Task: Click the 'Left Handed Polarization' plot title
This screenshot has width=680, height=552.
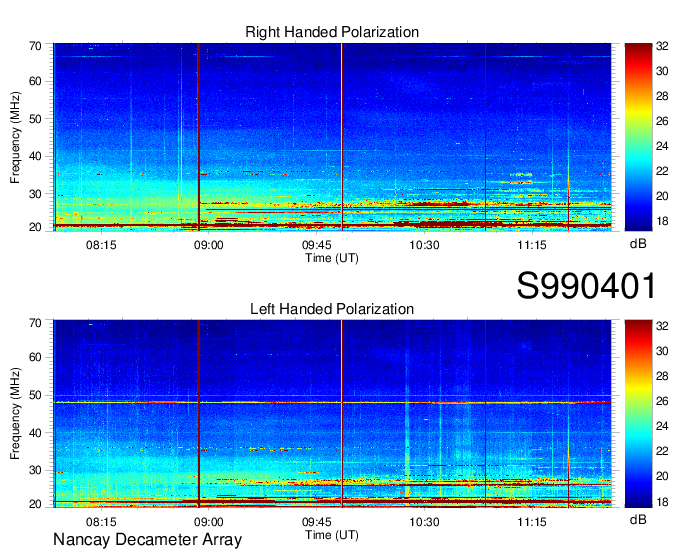Action: pos(332,309)
